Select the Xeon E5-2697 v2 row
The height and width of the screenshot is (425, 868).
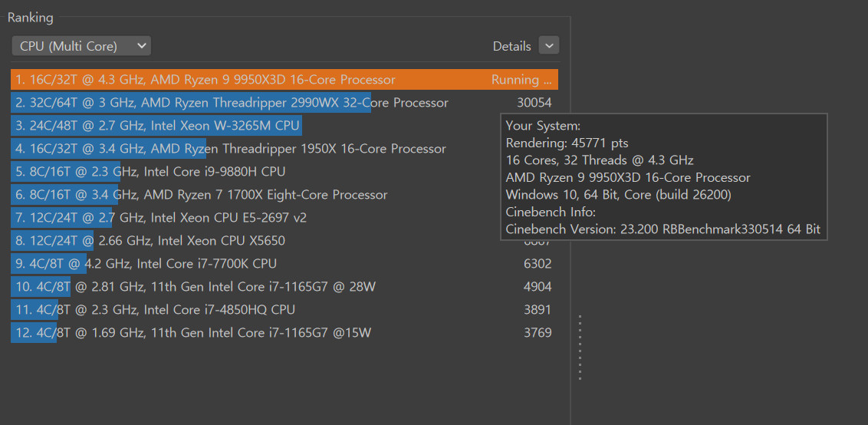pyautogui.click(x=284, y=218)
